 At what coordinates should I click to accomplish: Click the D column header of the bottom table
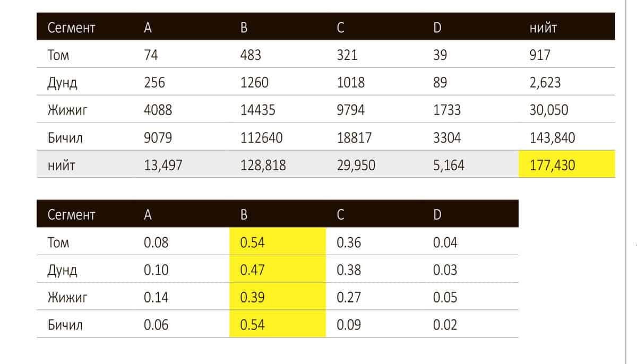click(437, 215)
